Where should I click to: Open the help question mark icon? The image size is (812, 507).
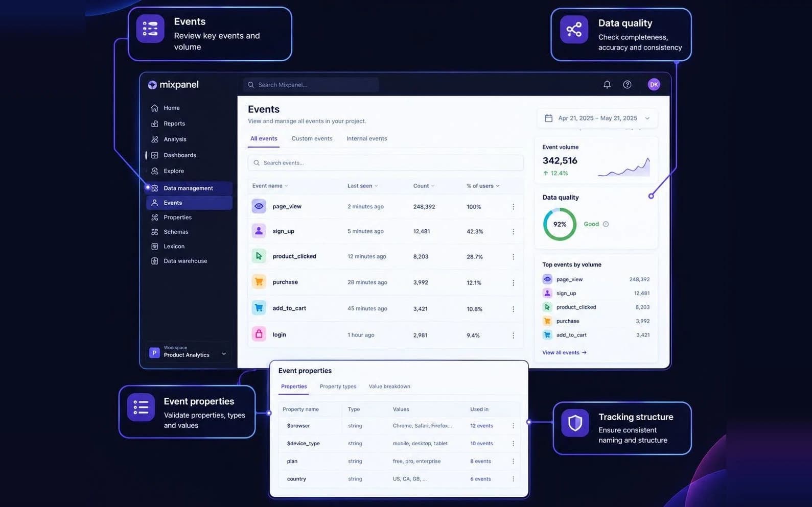coord(627,85)
